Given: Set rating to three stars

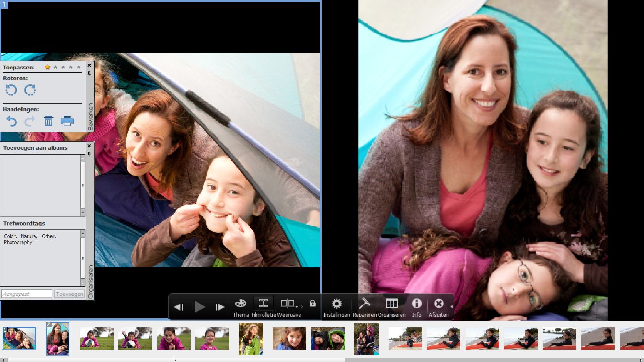Looking at the screenshot, I should click(63, 67).
